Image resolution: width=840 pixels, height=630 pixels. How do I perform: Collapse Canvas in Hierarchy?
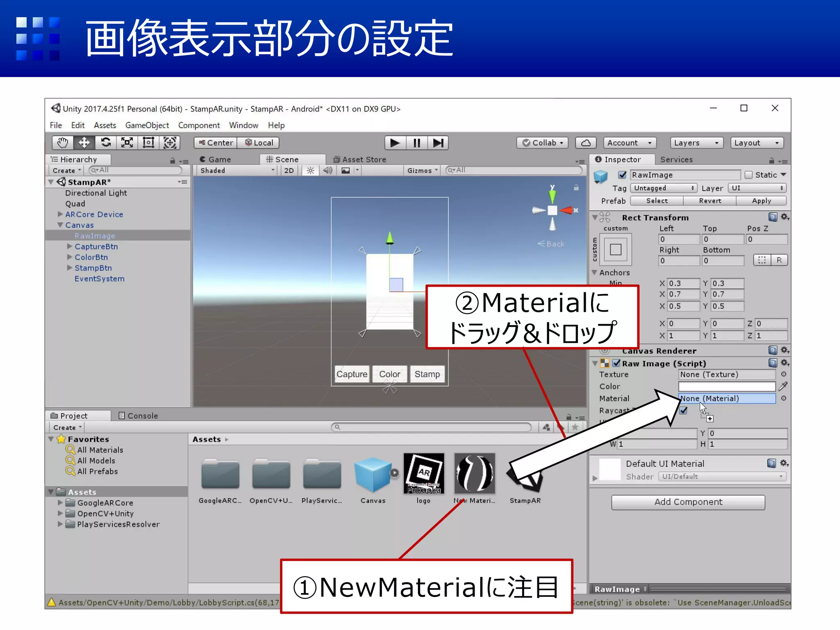[60, 225]
